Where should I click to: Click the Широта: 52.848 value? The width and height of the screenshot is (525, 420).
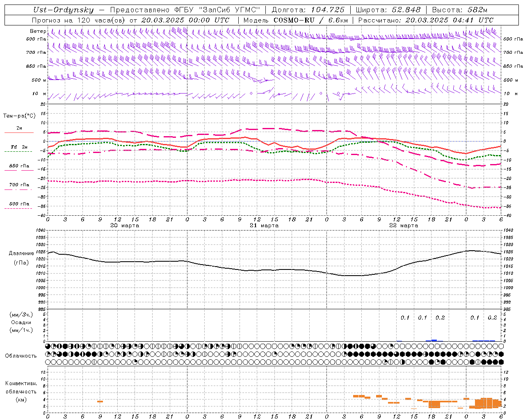click(x=388, y=10)
